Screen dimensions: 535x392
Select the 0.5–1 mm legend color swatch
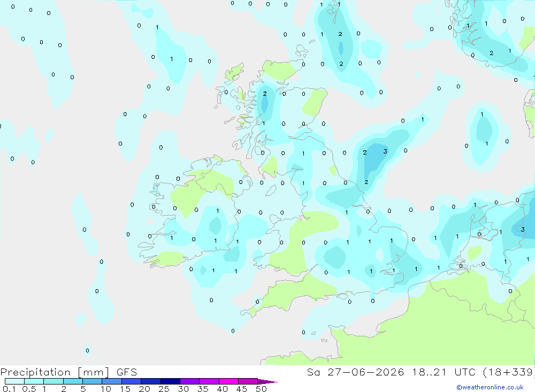(x=34, y=381)
